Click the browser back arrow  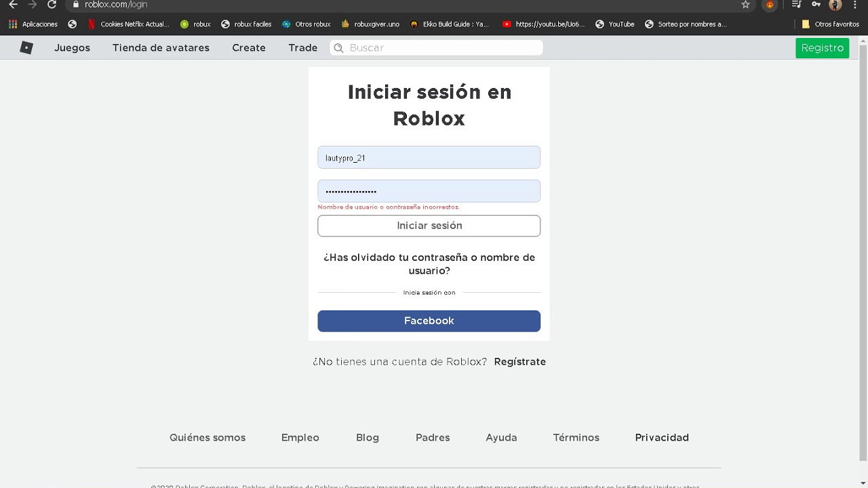pyautogui.click(x=13, y=4)
